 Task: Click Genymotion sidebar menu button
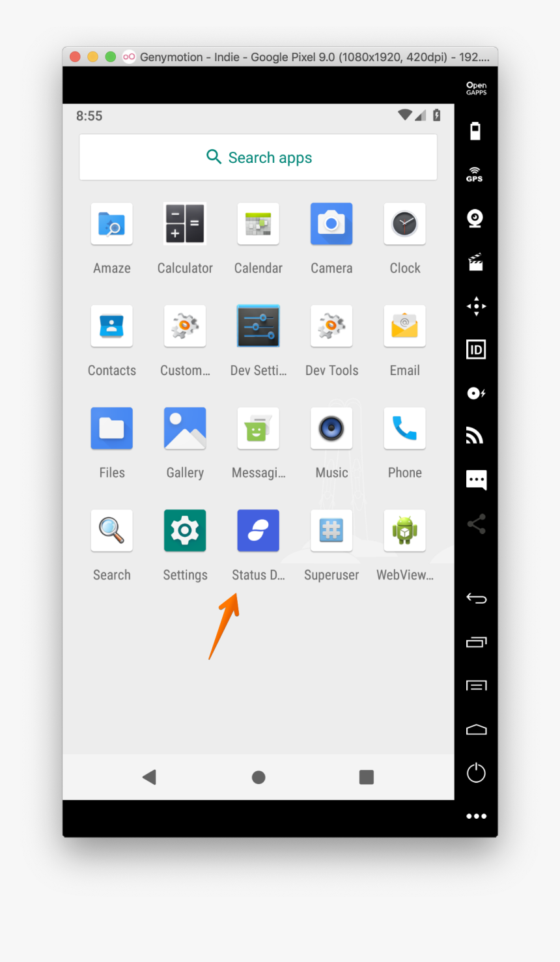point(476,685)
